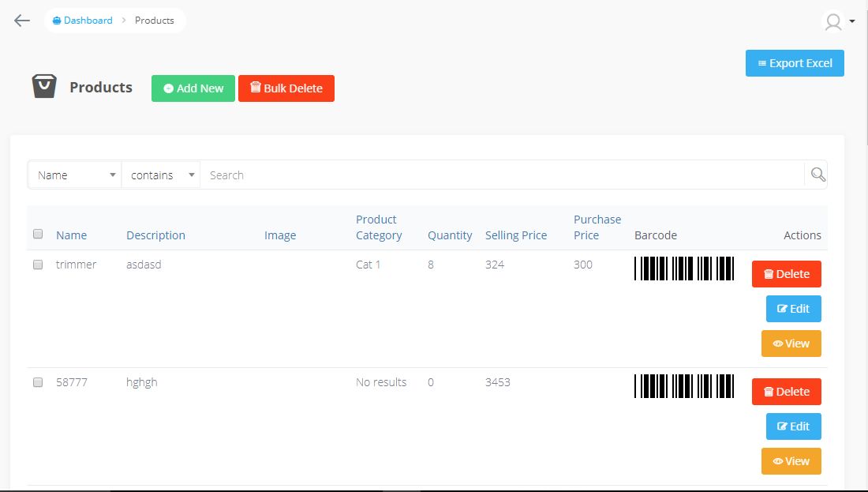Click the Products shopping bag icon
868x492 pixels.
(44, 87)
